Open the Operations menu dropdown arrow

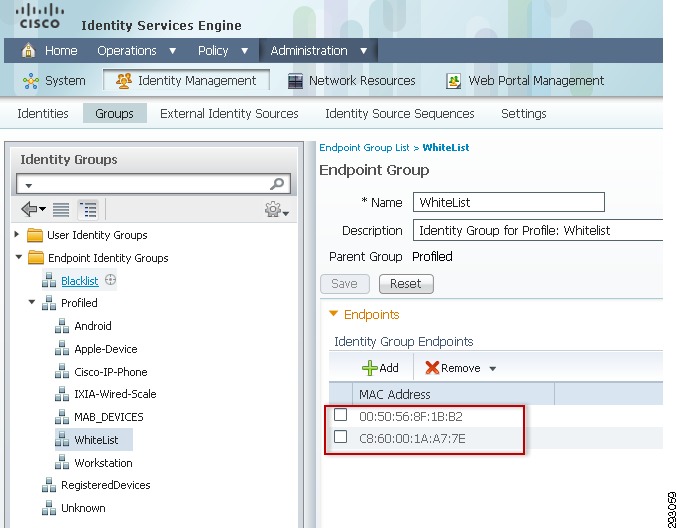172,51
